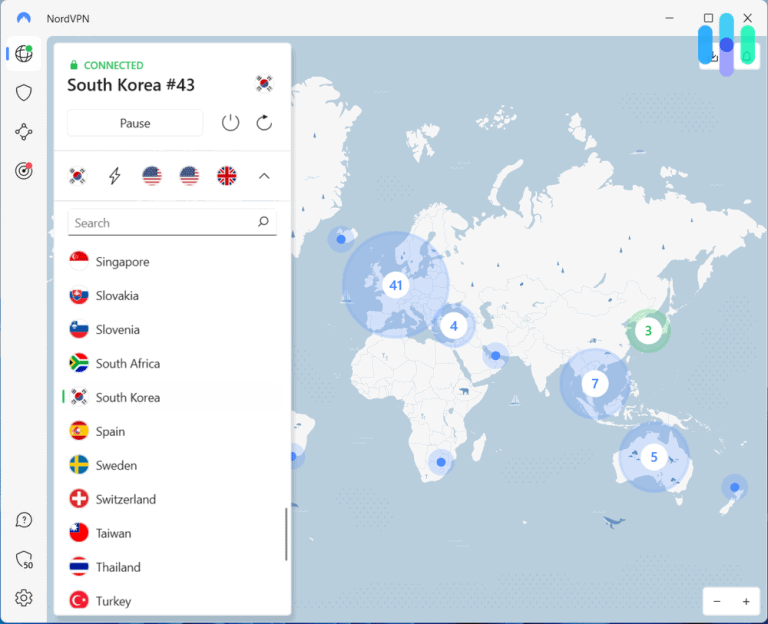Click South Korea flag beside server name
768x624 pixels.
click(264, 84)
